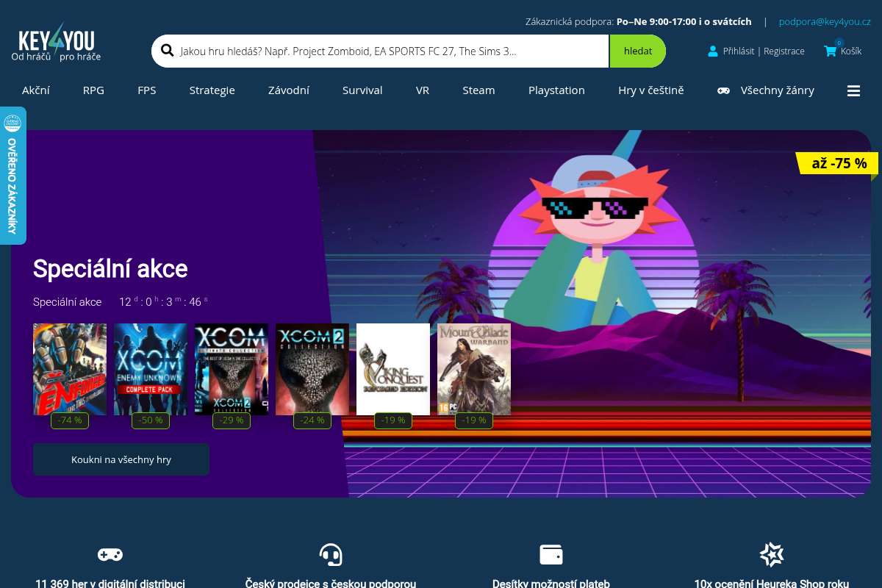Click the headset support icon

coord(331,554)
